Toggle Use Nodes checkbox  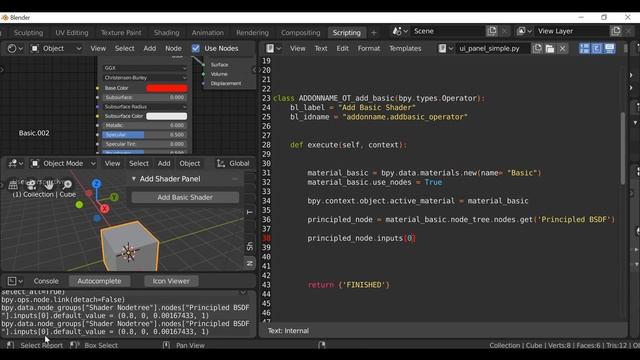point(196,48)
